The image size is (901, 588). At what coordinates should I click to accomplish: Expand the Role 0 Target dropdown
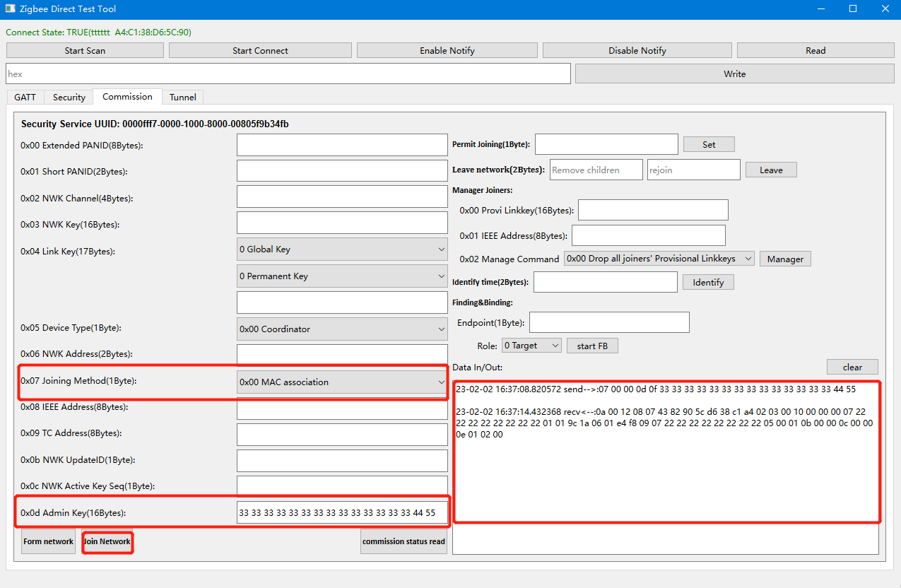pyautogui.click(x=531, y=346)
